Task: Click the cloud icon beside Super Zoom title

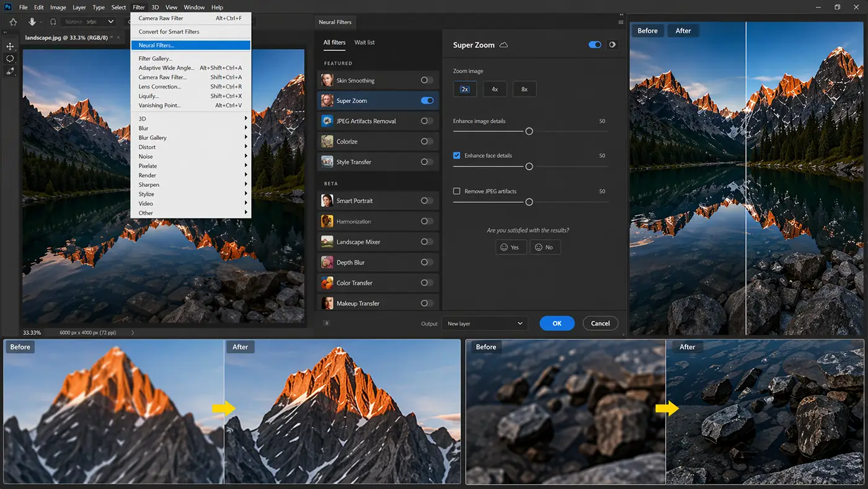Action: coord(504,45)
